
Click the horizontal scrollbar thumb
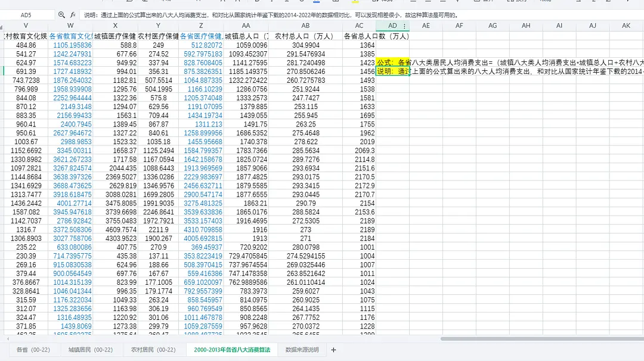tap(542, 339)
